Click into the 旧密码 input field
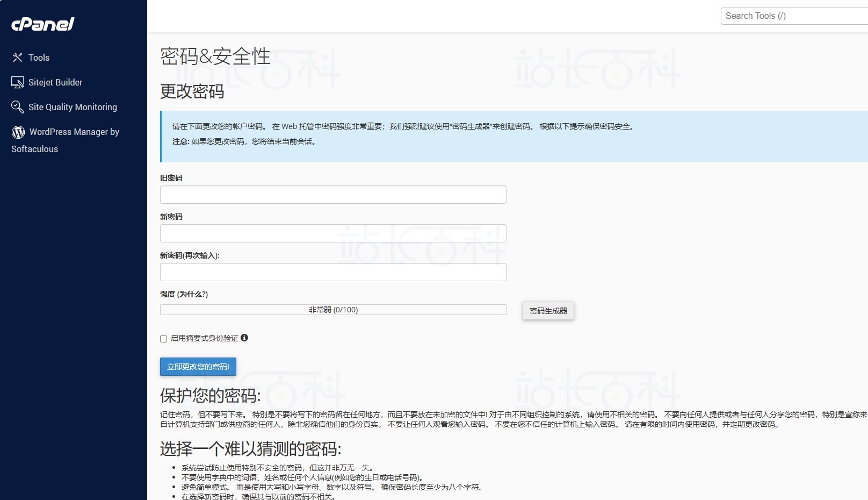 tap(333, 195)
